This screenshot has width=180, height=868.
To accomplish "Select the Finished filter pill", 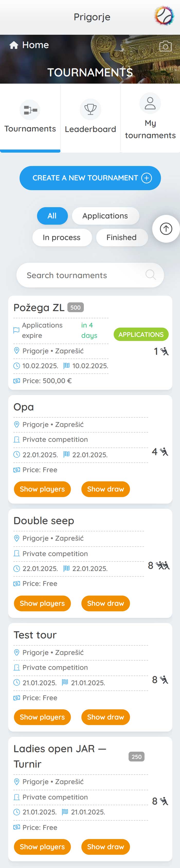I will point(121,237).
